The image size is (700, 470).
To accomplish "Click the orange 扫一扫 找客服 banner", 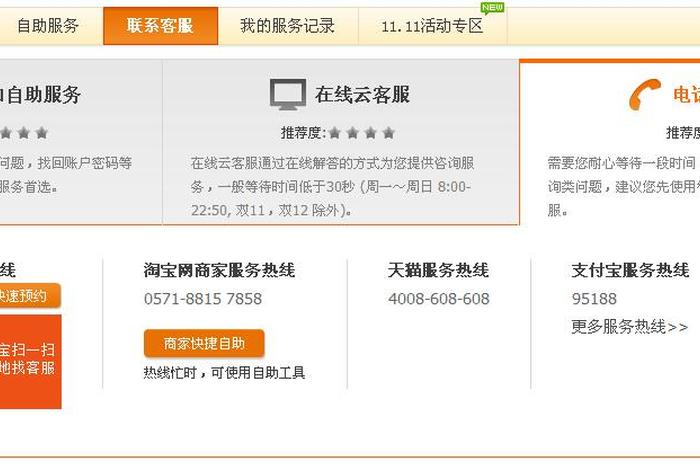I will point(30,362).
